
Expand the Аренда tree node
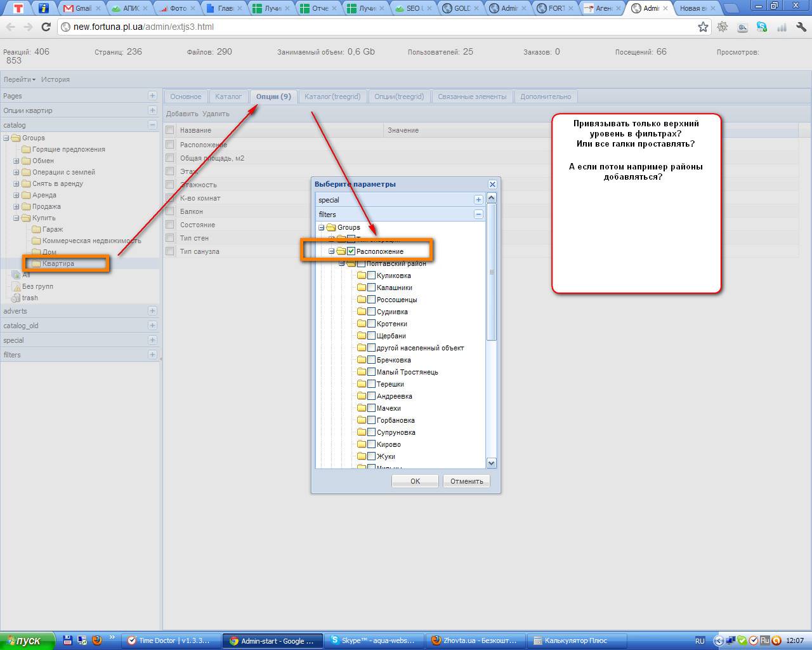point(16,195)
